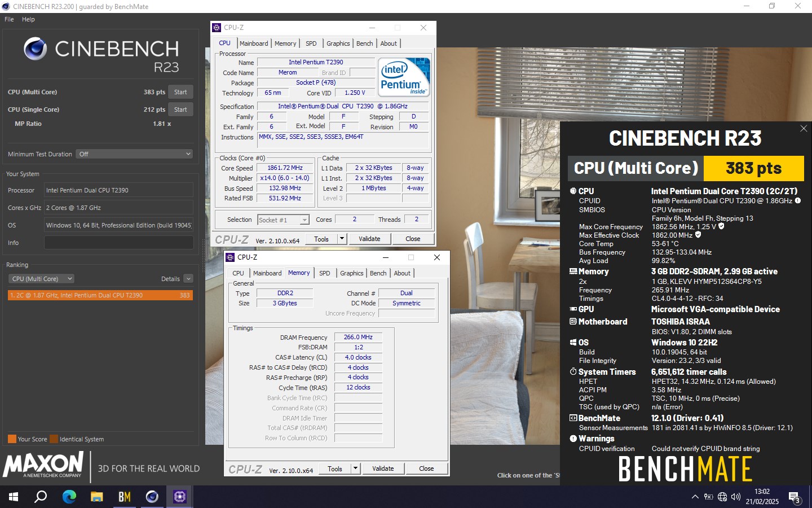
Task: Click the BENCHMATE logo
Action: pos(685,469)
